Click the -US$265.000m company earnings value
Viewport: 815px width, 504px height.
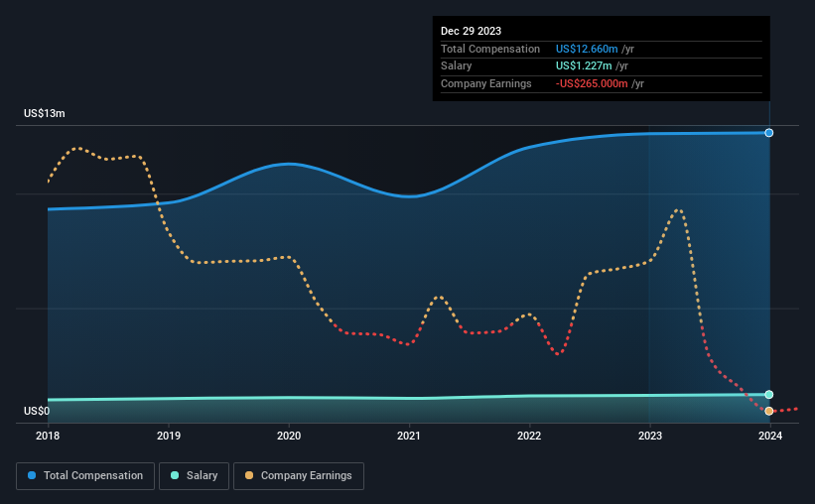coord(592,83)
